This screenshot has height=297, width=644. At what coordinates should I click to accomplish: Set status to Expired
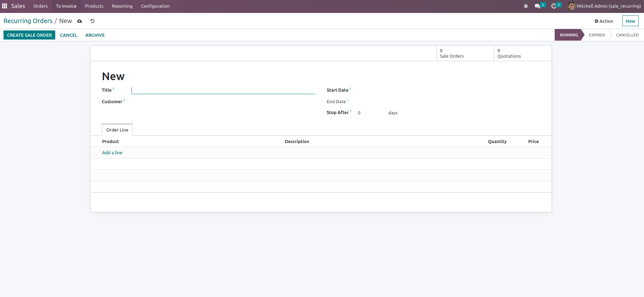(x=597, y=35)
